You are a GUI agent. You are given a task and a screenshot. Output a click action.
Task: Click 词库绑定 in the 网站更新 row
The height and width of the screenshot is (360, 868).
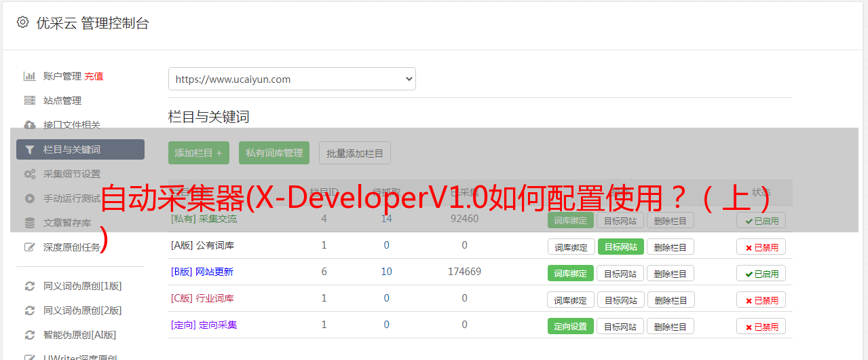click(571, 273)
